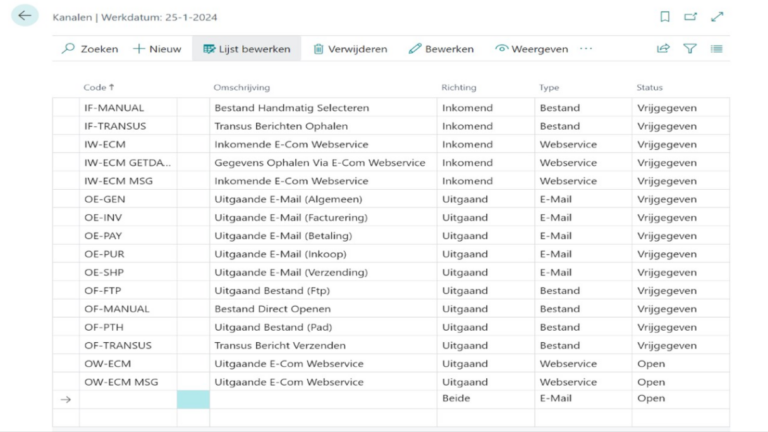Click 'Bestand Direct Openen' description

click(x=272, y=309)
